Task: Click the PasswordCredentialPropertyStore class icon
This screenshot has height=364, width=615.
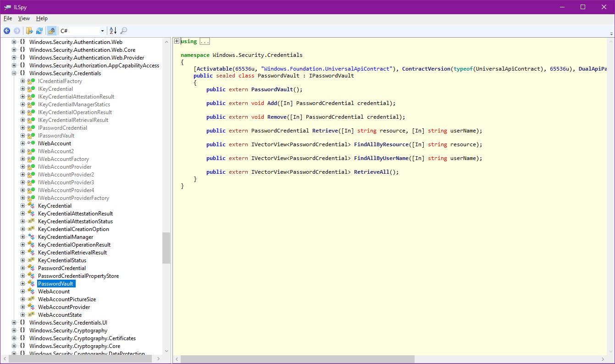Action: 31,276
